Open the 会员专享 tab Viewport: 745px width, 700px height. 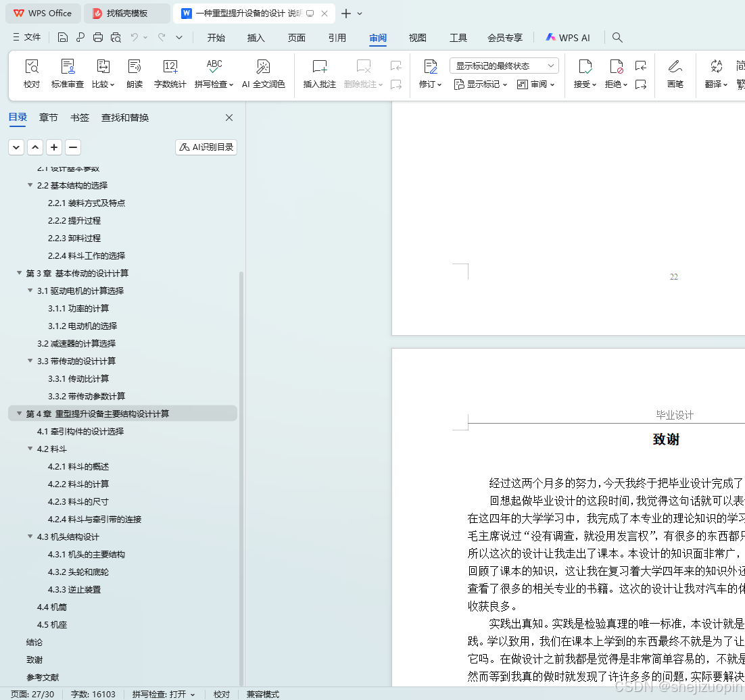505,38
